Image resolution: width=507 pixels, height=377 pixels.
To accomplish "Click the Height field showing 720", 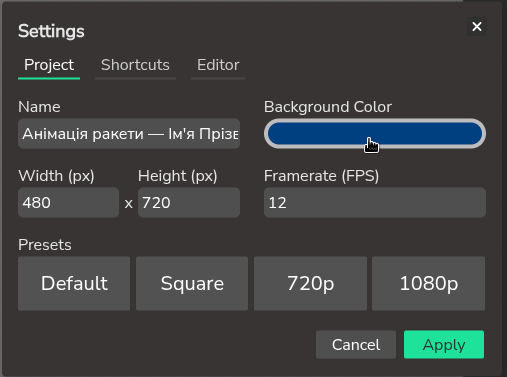I will coord(189,202).
